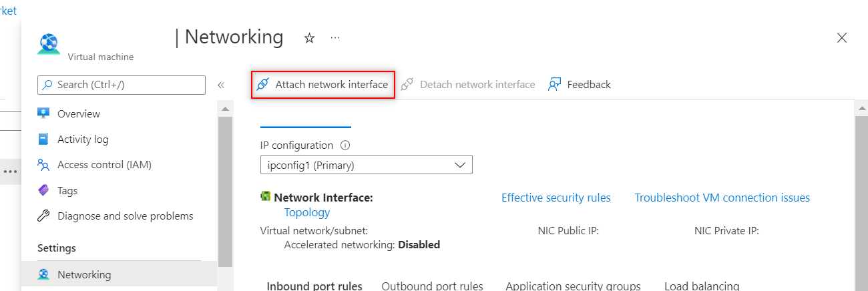The width and height of the screenshot is (868, 291).
Task: Switch to the Outbound port rules tab
Action: click(x=432, y=286)
